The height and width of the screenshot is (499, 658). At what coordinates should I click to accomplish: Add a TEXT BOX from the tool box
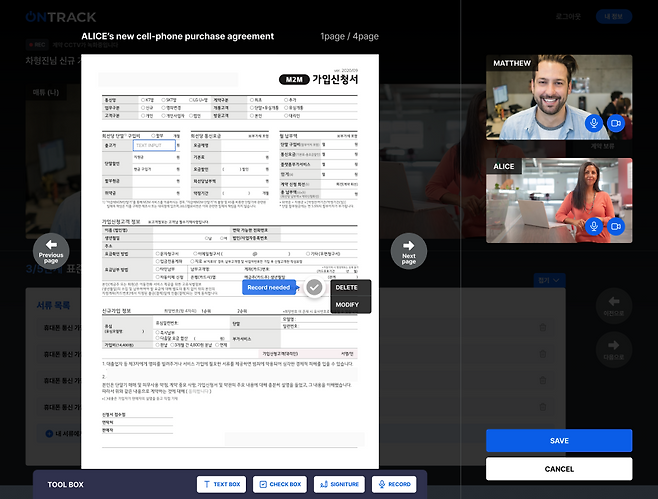tap(221, 484)
